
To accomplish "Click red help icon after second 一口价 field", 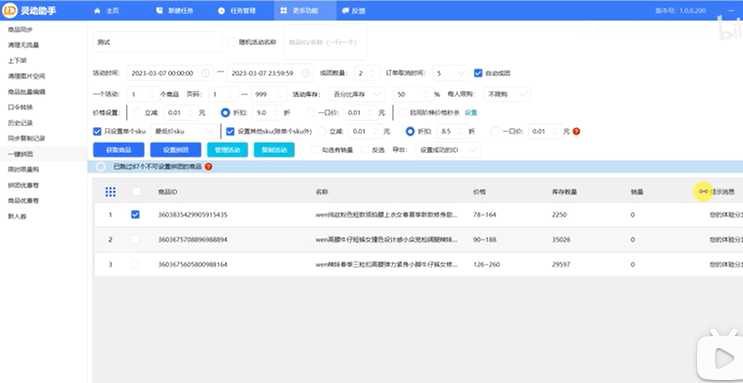I will [x=576, y=131].
